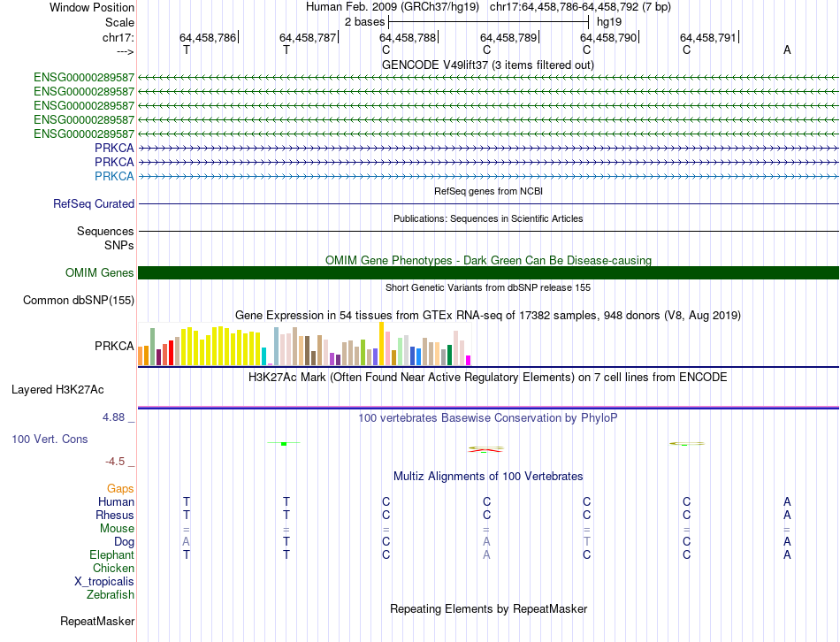Click the light blue PRKCA intron arrow line
840x642 pixels.
coord(488,176)
